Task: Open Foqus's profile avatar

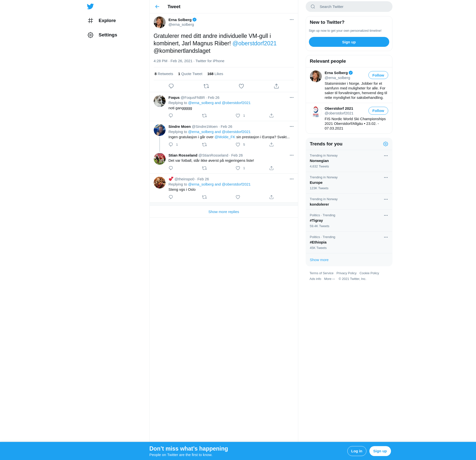Action: tap(159, 101)
